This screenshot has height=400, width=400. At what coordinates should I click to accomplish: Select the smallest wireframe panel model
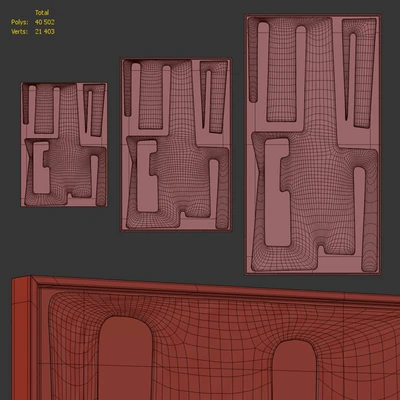tap(64, 145)
